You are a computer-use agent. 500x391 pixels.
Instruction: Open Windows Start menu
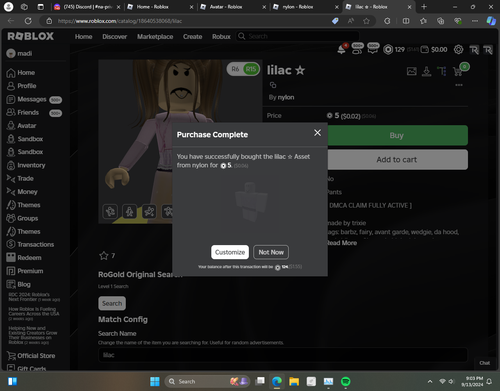tap(155, 381)
